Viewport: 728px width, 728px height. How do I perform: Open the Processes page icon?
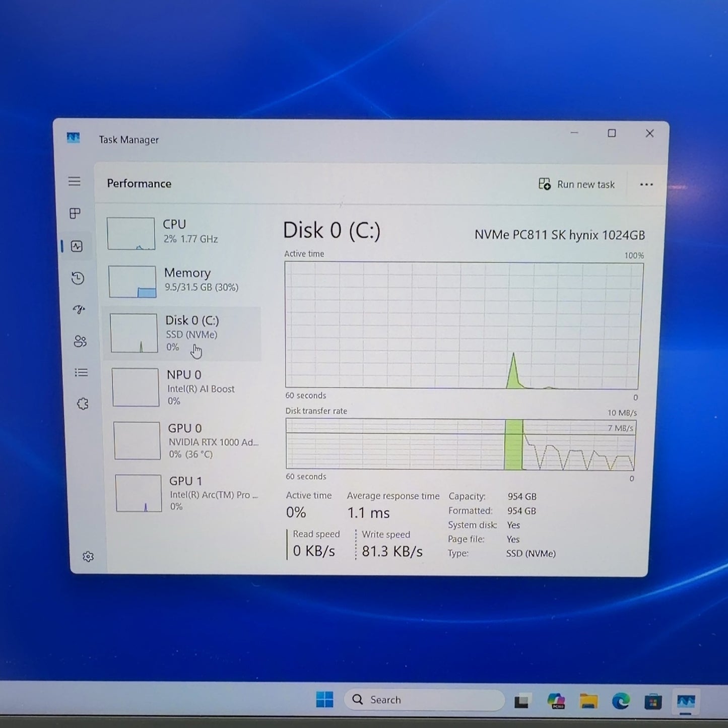(75, 213)
